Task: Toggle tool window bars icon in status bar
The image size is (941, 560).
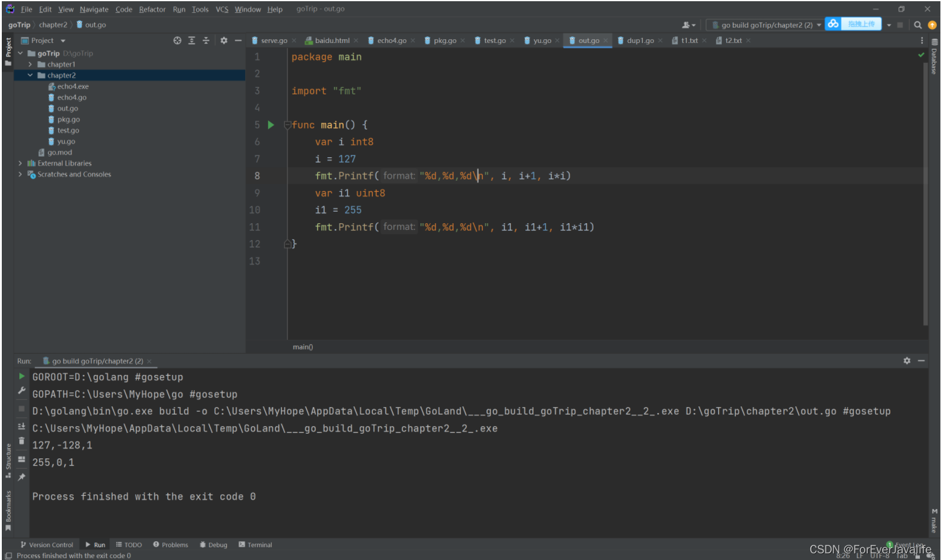Action: pos(8,556)
